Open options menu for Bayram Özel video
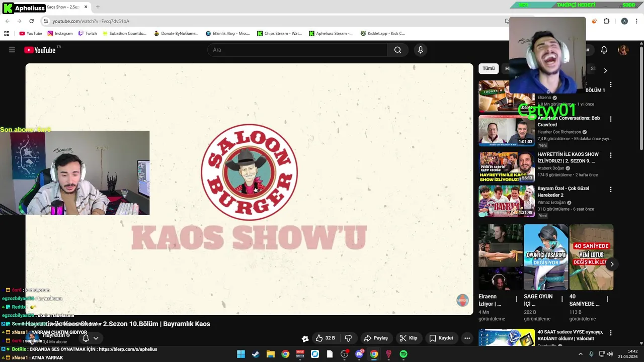This screenshot has width=644, height=362. 611,190
